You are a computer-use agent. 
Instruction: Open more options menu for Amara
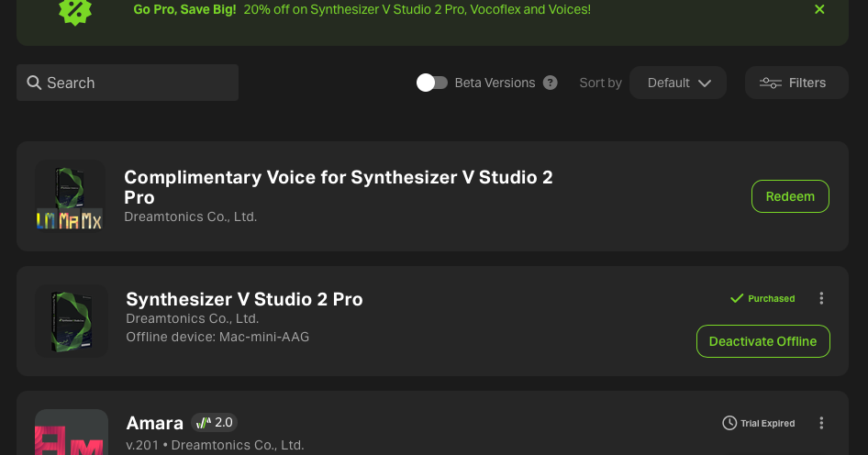[x=821, y=423]
